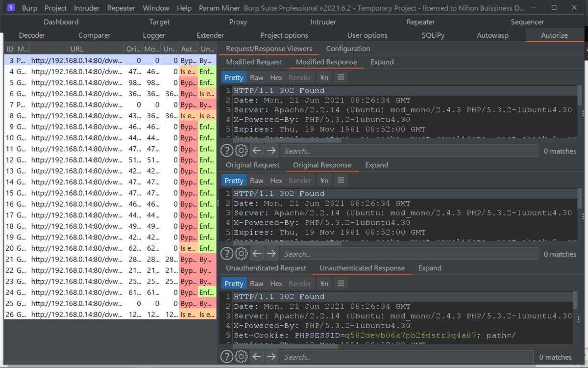Open search help icon in Unauthenticated Response

pos(227,357)
